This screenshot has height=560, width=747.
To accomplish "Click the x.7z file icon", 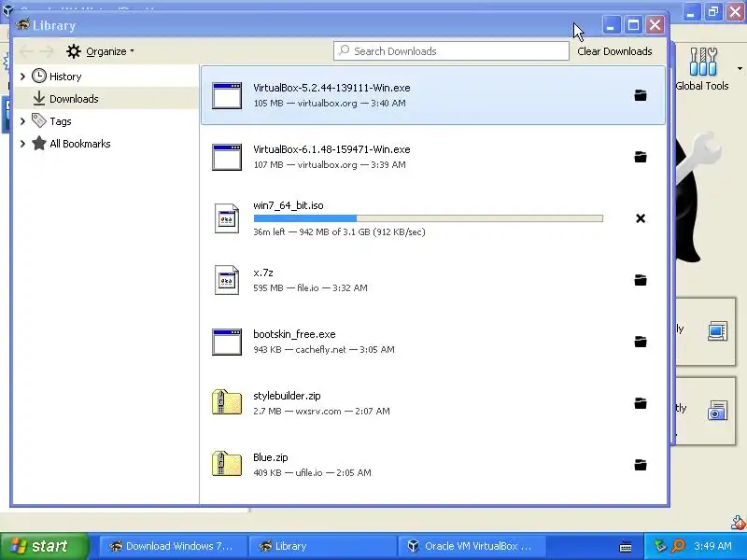I will click(227, 280).
